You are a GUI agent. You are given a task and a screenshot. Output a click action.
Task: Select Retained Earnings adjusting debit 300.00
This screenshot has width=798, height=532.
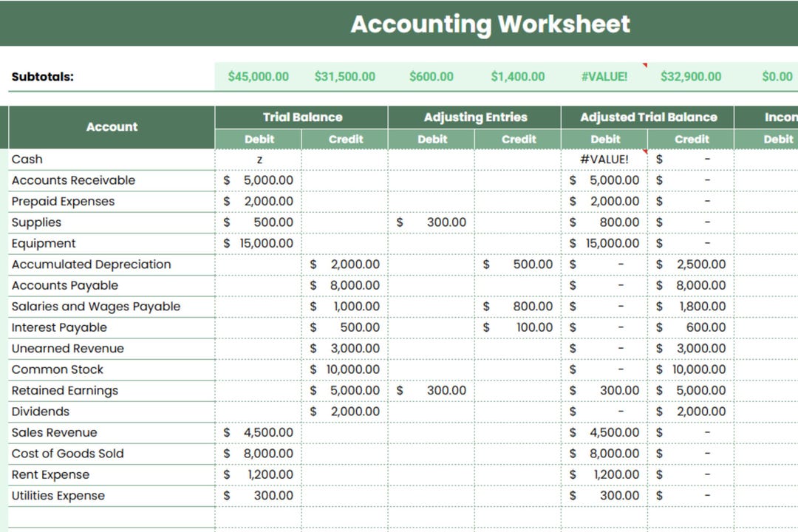point(432,390)
